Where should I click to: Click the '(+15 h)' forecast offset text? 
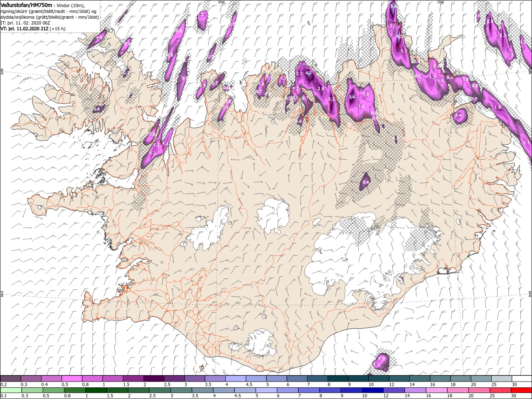click(57, 29)
